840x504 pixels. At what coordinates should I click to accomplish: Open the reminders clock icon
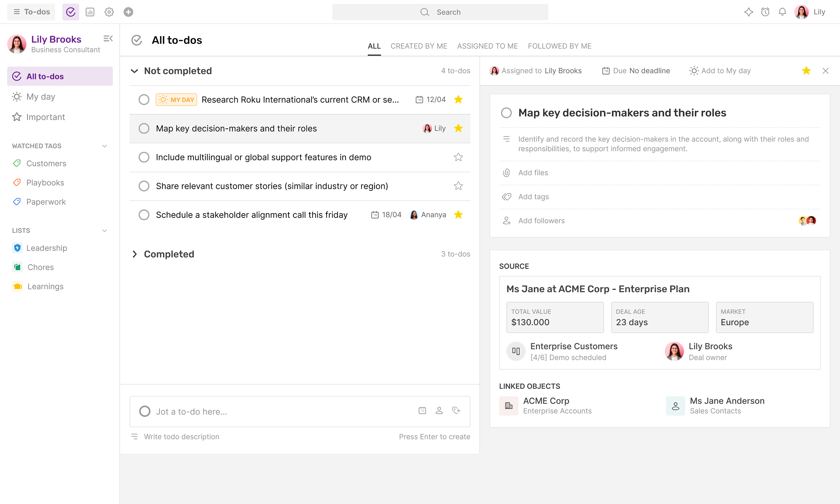pyautogui.click(x=765, y=12)
